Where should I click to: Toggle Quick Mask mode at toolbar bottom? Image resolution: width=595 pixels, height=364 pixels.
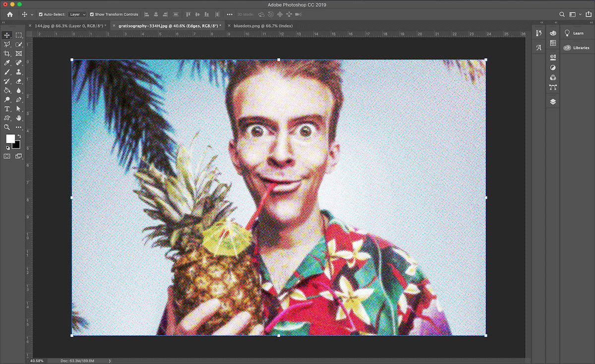pyautogui.click(x=7, y=156)
